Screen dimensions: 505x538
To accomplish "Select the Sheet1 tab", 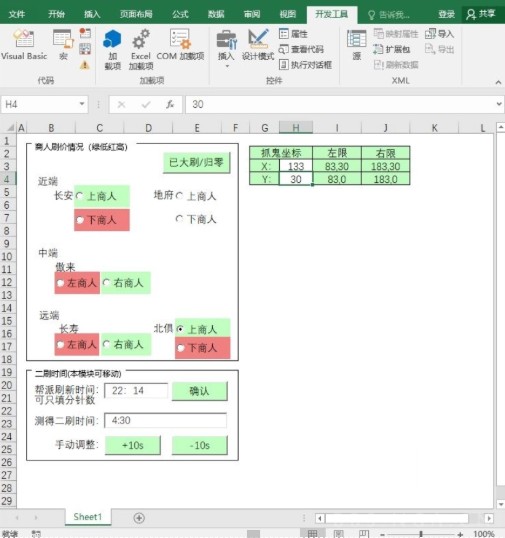I will tap(88, 517).
